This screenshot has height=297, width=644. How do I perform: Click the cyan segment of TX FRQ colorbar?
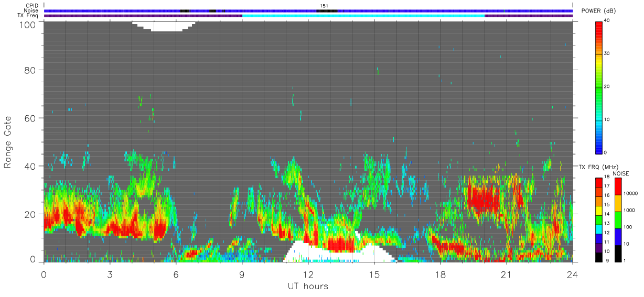599,229
